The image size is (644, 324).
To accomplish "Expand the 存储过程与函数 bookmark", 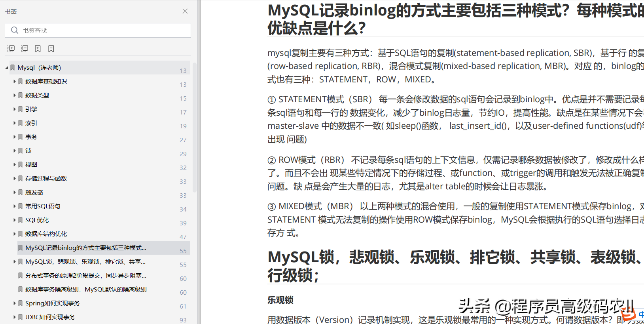I will pos(15,178).
